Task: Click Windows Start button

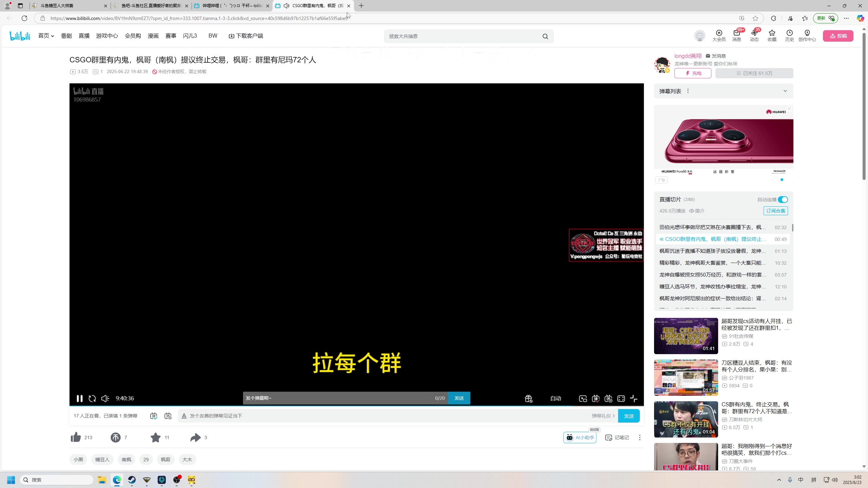Action: tap(11, 480)
